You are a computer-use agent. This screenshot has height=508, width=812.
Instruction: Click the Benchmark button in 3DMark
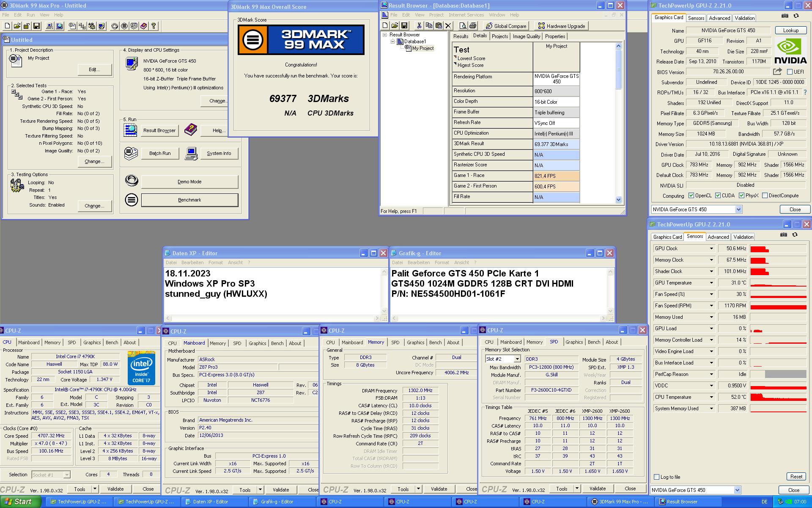189,200
